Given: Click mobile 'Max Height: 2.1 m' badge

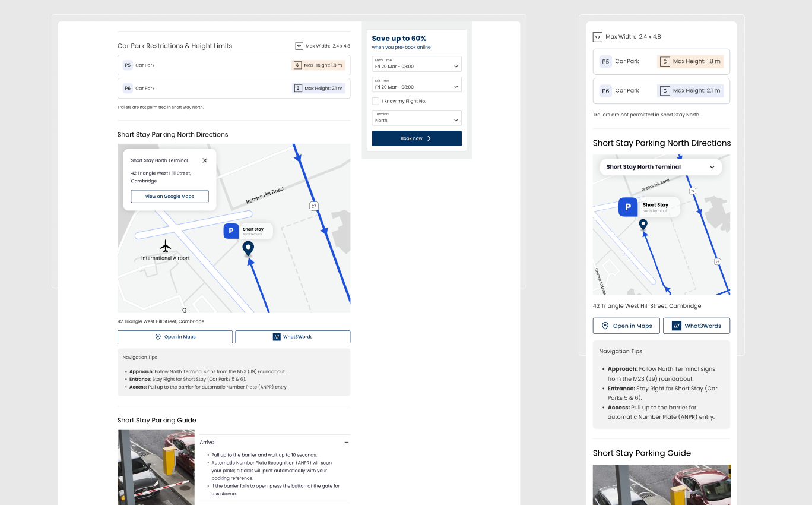Looking at the screenshot, I should (691, 91).
